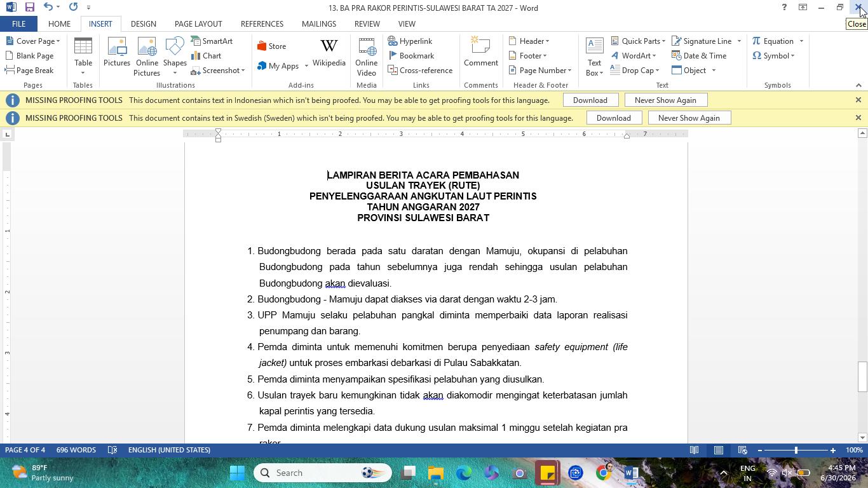The width and height of the screenshot is (868, 488).
Task: Insert an Online Video
Action: pos(367,57)
